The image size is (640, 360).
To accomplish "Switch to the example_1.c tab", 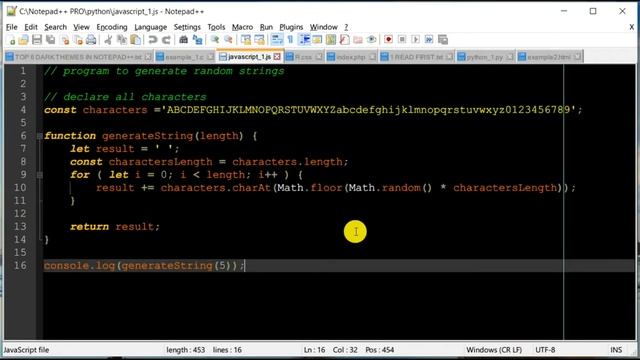I will [x=184, y=57].
